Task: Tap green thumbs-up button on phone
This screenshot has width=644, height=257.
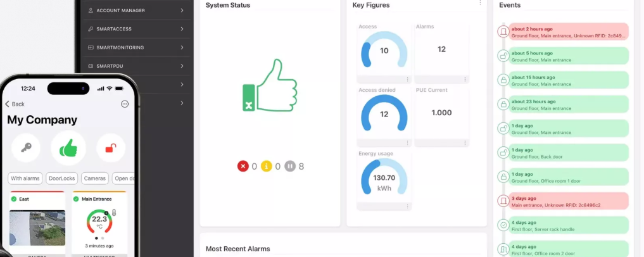Action: [68, 148]
